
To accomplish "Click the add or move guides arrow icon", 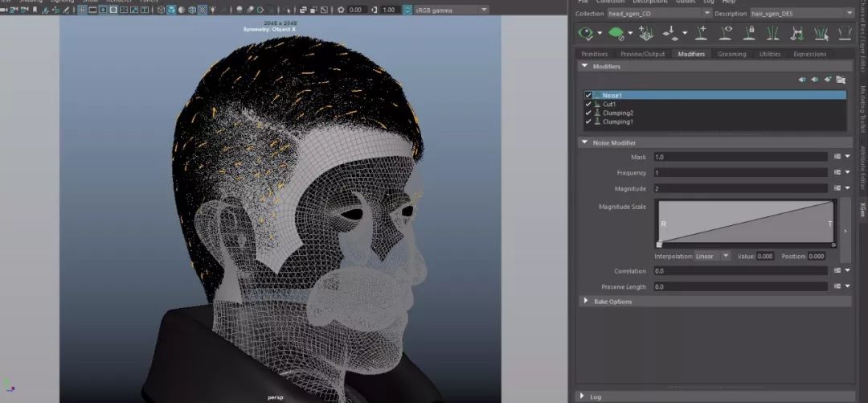I will click(x=671, y=33).
